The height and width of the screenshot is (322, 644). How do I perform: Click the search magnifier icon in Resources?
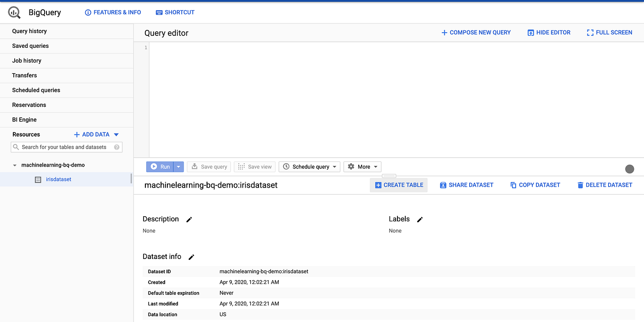(16, 147)
